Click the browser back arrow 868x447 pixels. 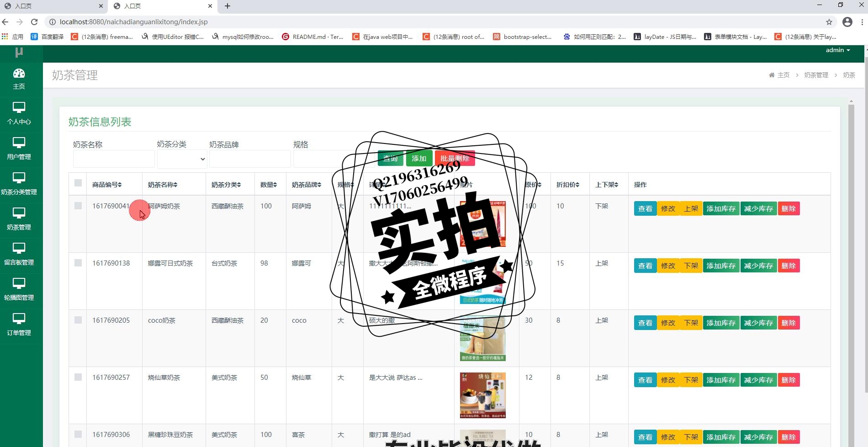pos(5,22)
